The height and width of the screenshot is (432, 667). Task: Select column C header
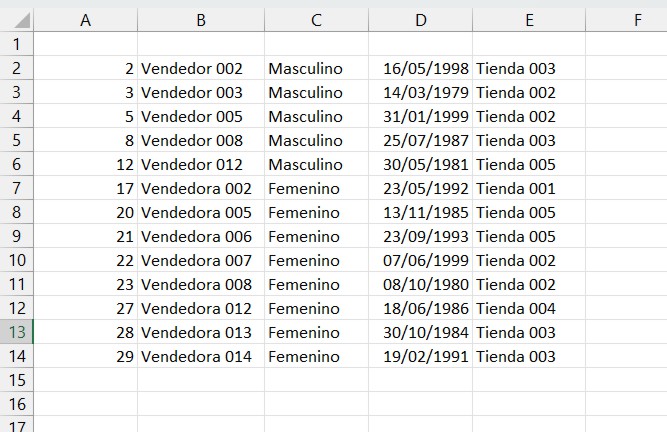pyautogui.click(x=316, y=20)
